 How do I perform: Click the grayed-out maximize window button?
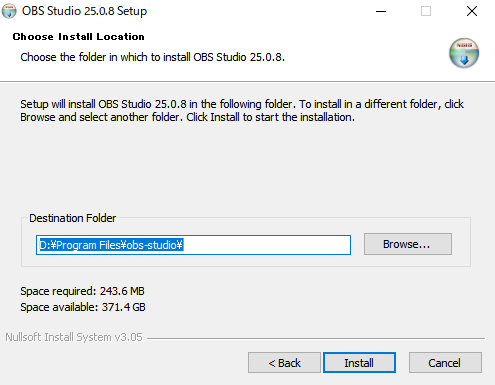[426, 11]
